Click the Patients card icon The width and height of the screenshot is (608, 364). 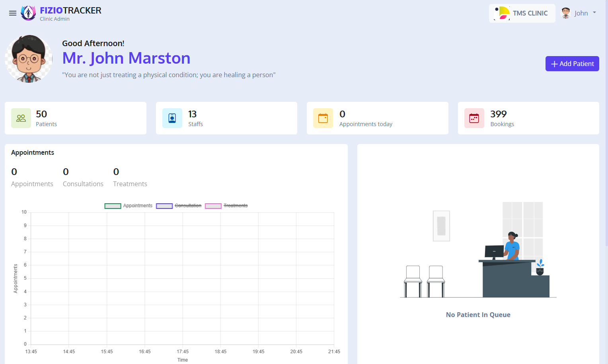point(21,118)
